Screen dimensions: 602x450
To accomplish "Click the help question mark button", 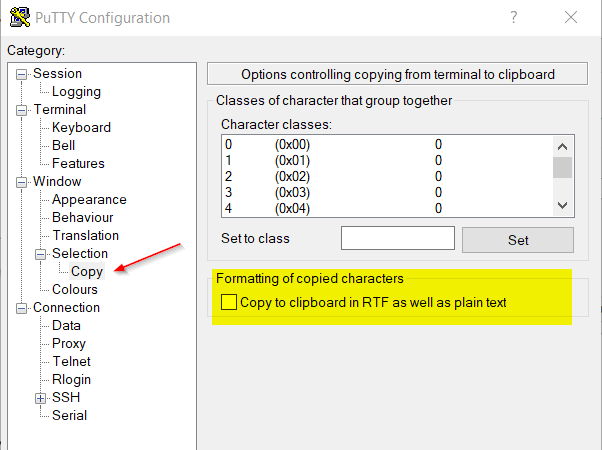I will pos(514,17).
